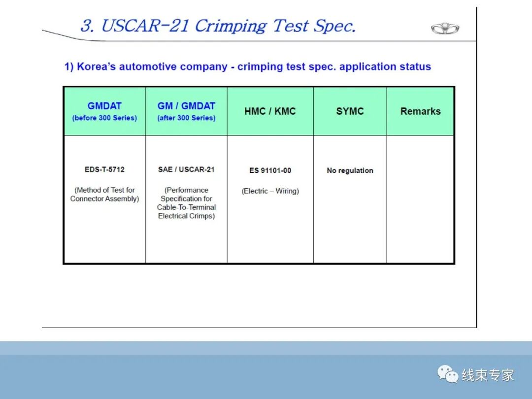Click the "线束专家" account name
Viewport: 532px width, 399px height.
[488, 375]
